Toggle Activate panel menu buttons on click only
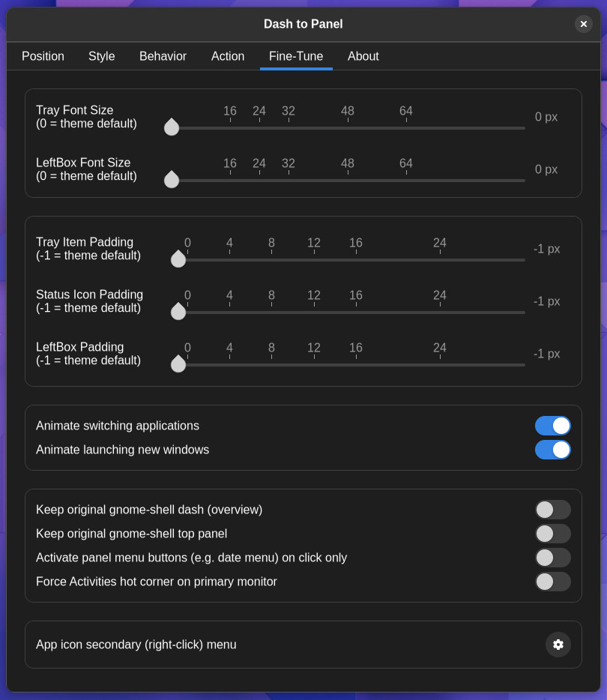 pyautogui.click(x=552, y=558)
